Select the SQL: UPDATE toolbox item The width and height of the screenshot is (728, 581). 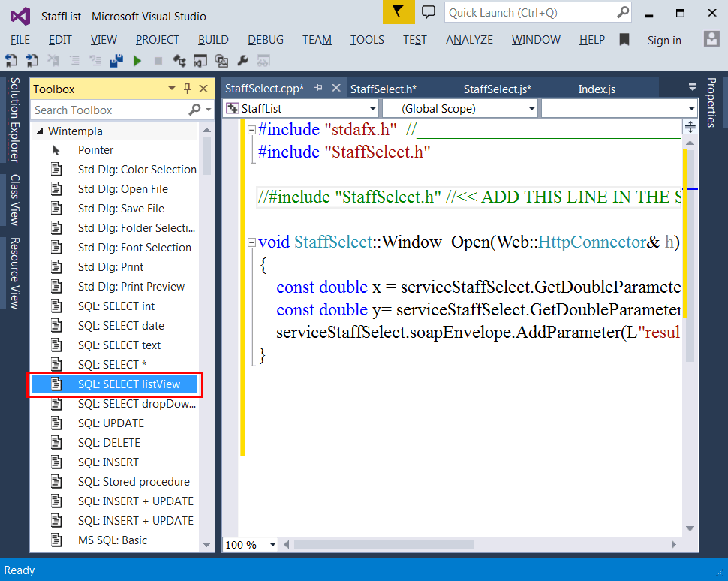point(114,423)
